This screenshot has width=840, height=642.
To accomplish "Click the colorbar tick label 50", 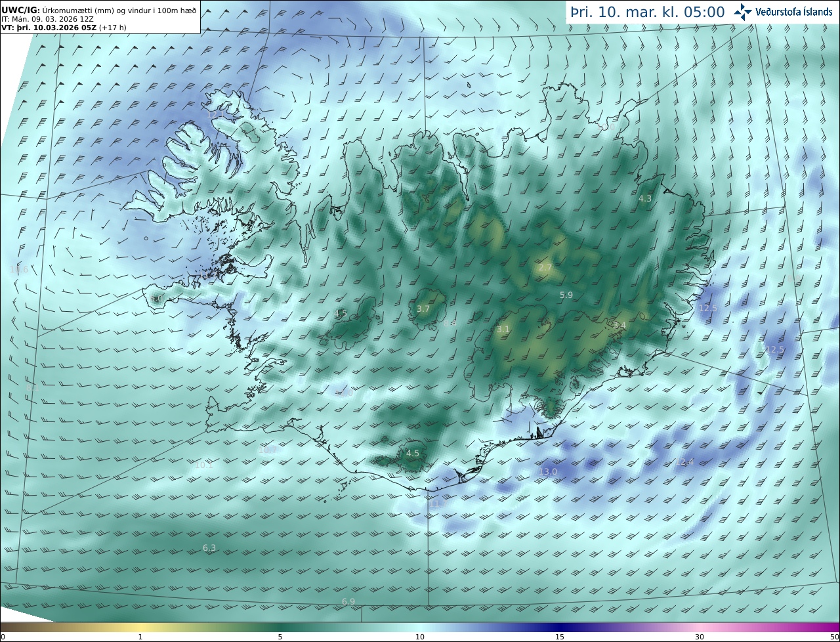I will pos(835,637).
